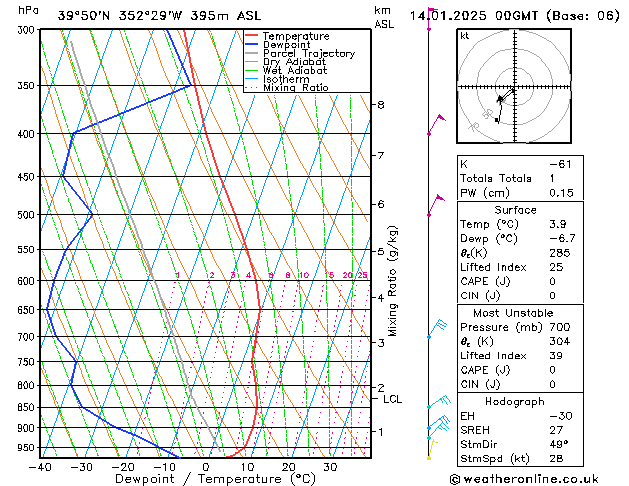Image resolution: width=629 pixels, height=486 pixels.
Task: Click the Isotherm legend entry
Action: coord(277,79)
